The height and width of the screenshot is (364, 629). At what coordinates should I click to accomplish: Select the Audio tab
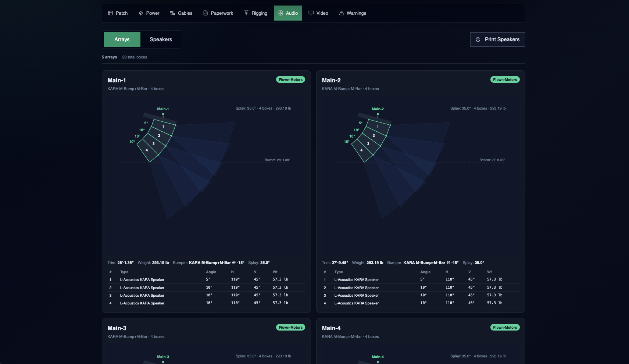tap(288, 13)
